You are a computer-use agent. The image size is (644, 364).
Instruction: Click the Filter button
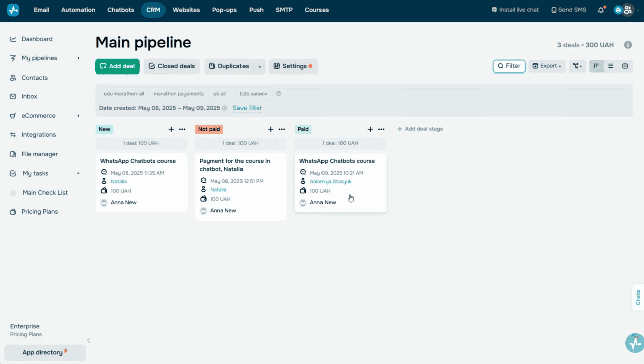pyautogui.click(x=509, y=66)
